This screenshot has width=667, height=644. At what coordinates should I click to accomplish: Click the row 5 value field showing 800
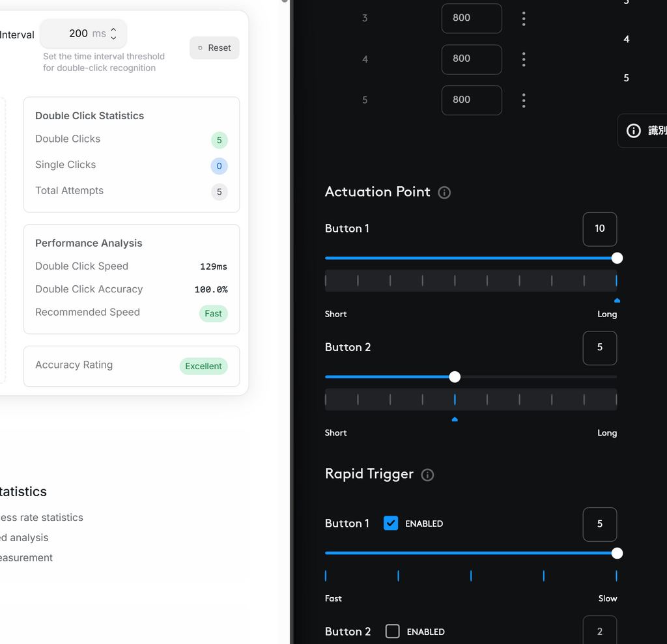point(472,100)
